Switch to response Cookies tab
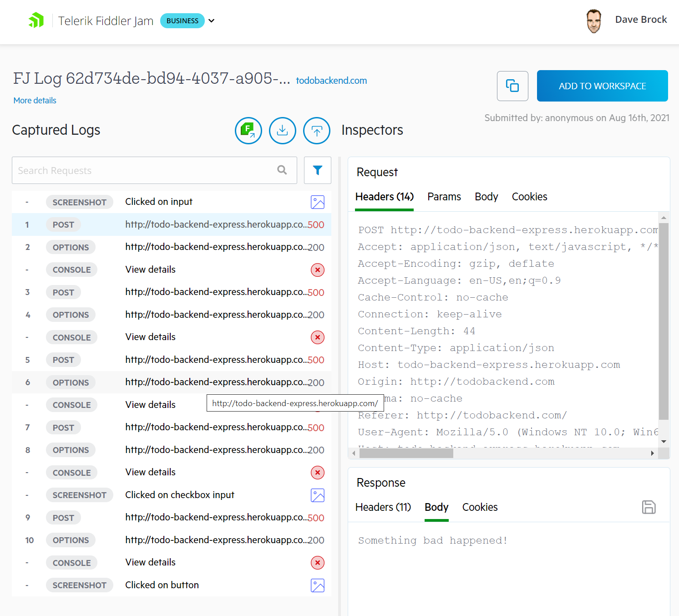Screen dimensions: 679x616 click(480, 507)
